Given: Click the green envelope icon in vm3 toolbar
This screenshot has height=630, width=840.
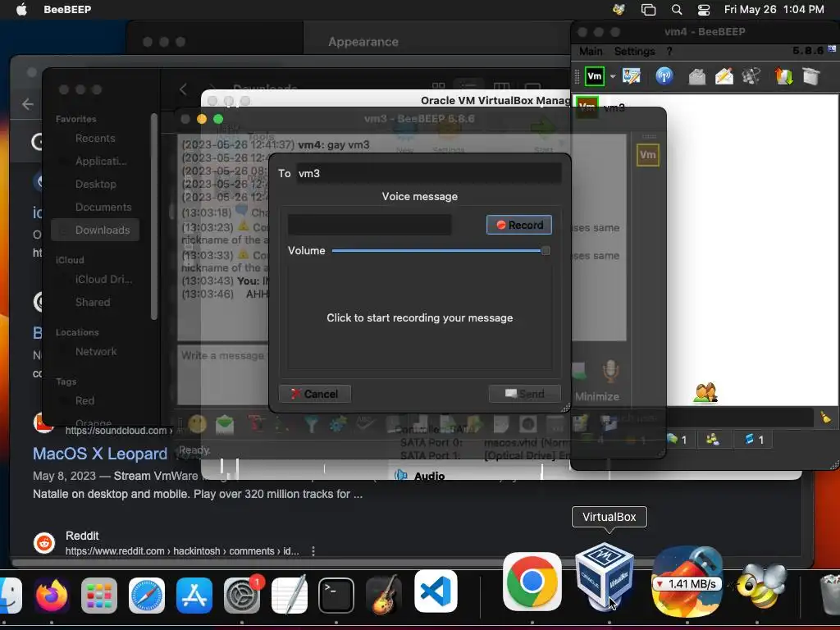Looking at the screenshot, I should point(225,425).
